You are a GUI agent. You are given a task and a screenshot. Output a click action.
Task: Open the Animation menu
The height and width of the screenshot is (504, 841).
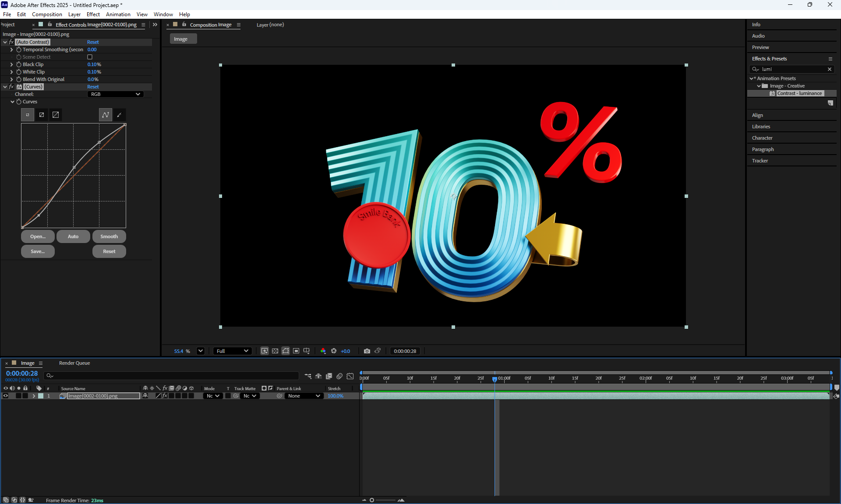[118, 14]
